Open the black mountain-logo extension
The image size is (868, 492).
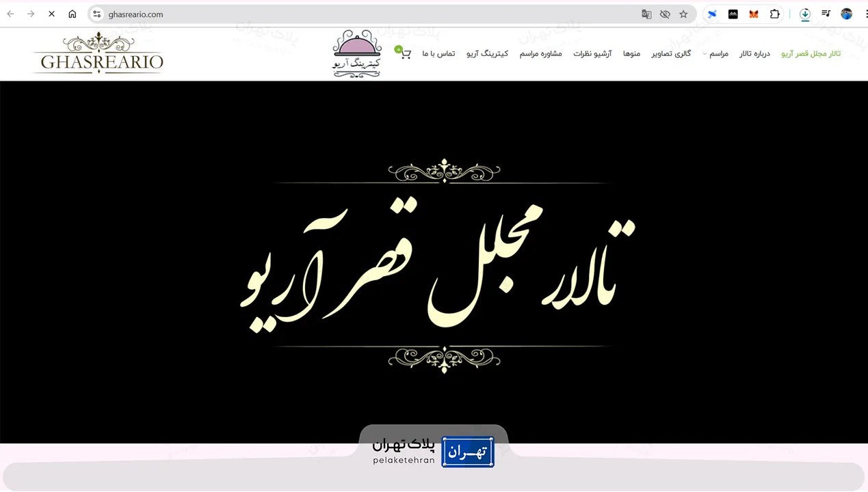[733, 14]
